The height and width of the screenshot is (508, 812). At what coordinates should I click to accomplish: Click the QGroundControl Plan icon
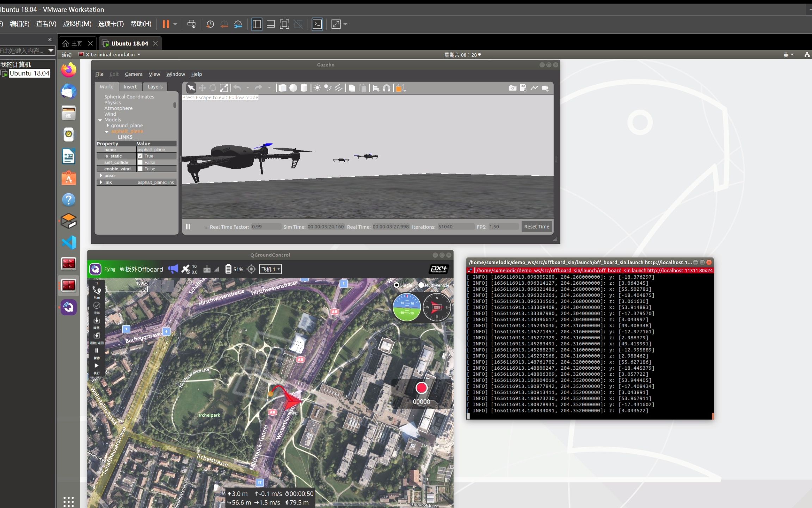(97, 292)
